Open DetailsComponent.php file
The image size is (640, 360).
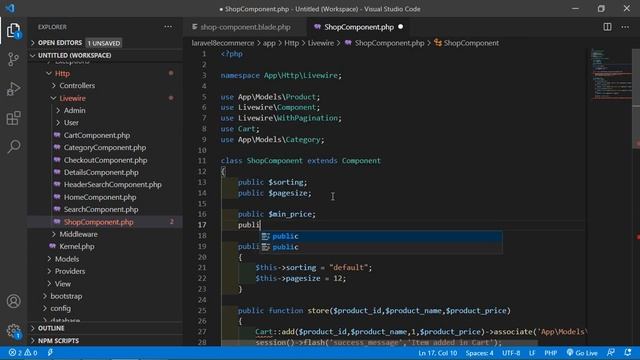101,172
